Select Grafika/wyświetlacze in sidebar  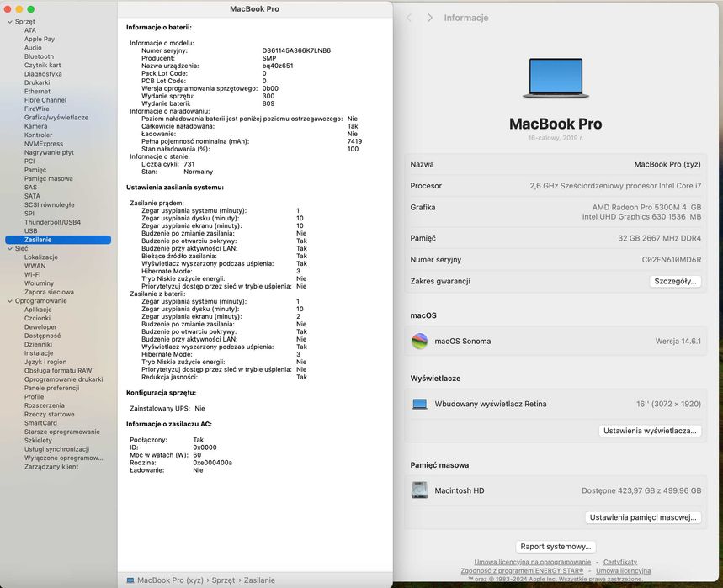(56, 118)
